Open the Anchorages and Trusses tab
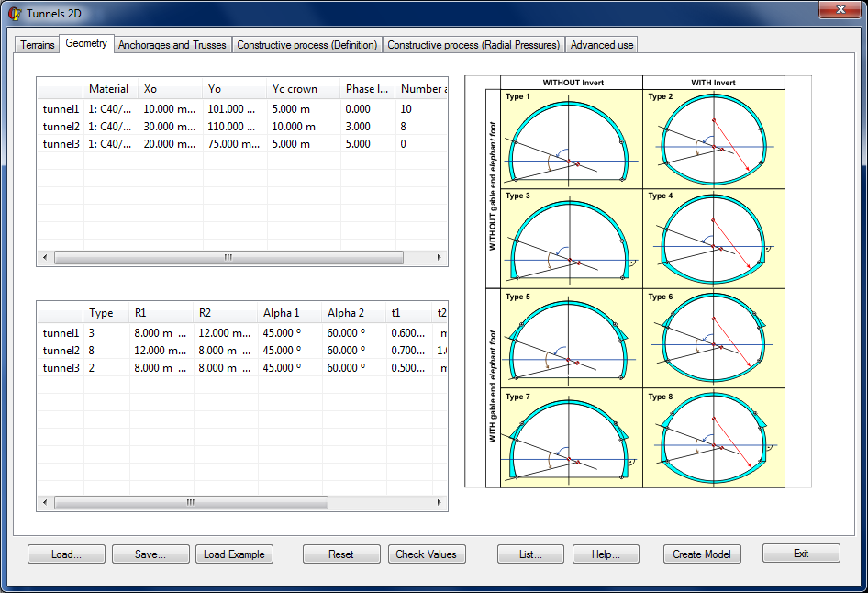Screen dimensions: 868x593 172,45
